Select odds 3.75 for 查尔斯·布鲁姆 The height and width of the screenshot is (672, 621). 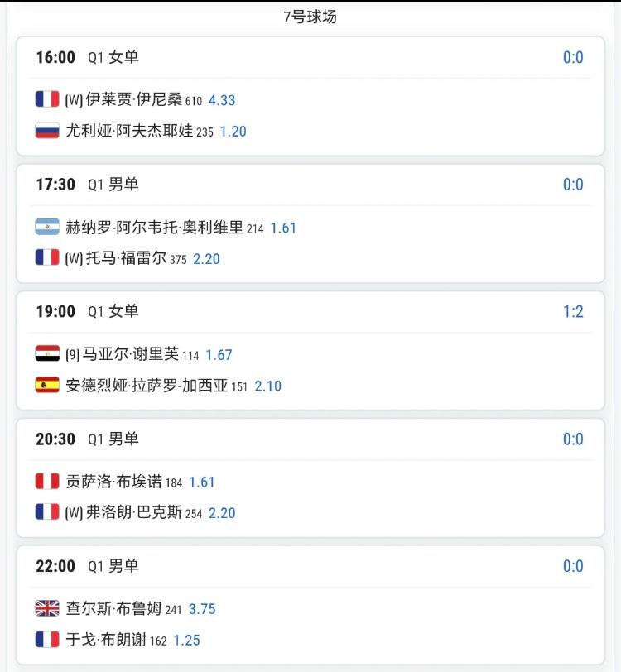pos(202,609)
